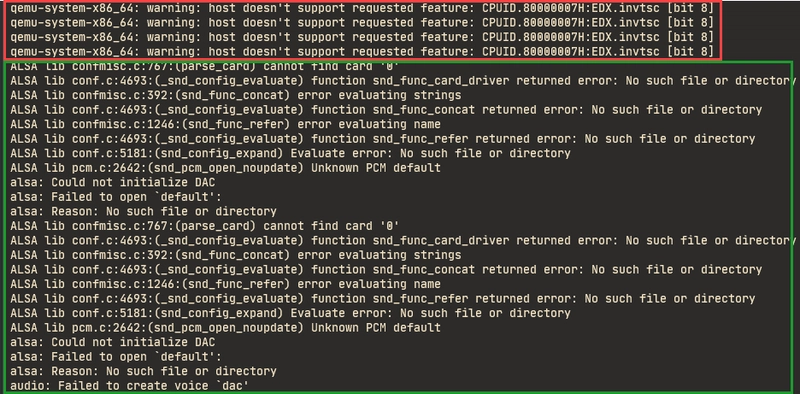
Task: Select first snd_func_concat "error evaluating strings" line
Action: (235, 95)
